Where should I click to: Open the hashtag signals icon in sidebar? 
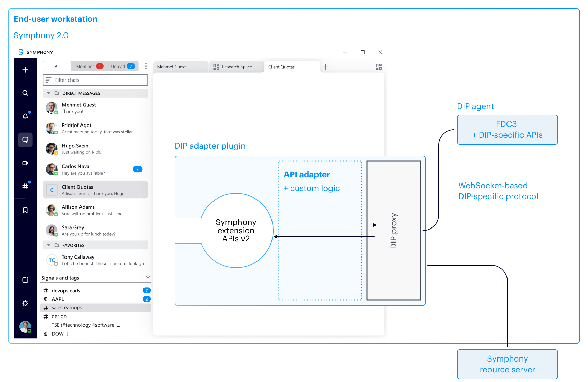tap(25, 187)
